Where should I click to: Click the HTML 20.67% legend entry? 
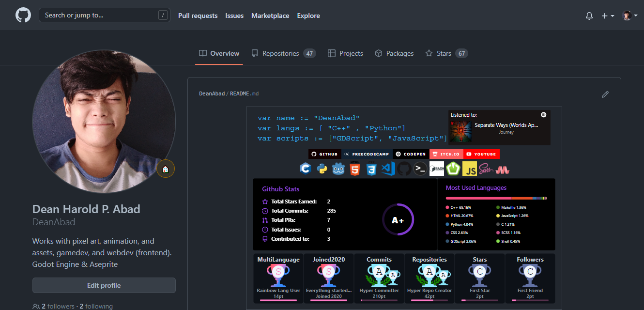point(460,216)
